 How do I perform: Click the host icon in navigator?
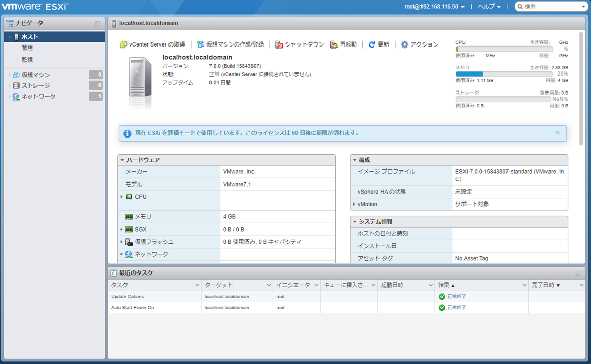point(16,37)
